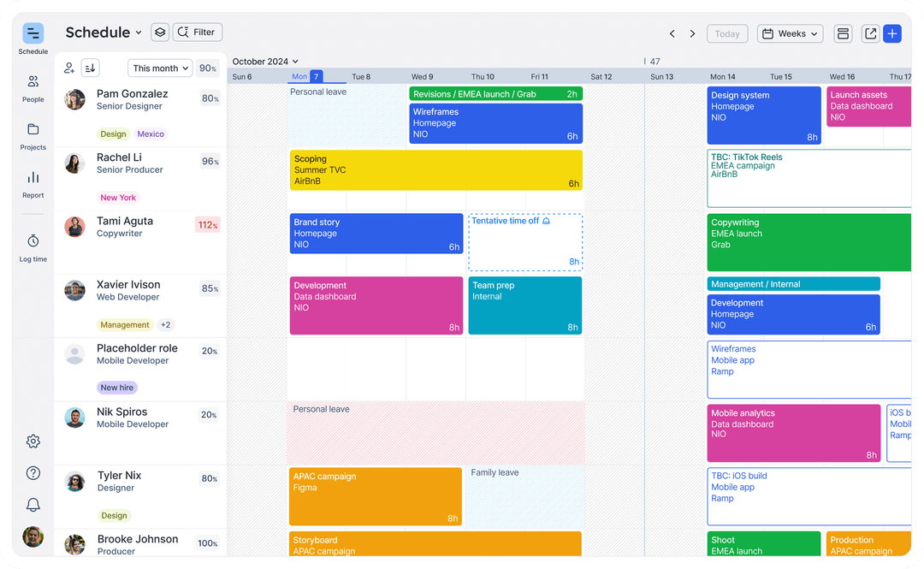Open the settings gear in the sidebar
924x569 pixels.
(33, 442)
